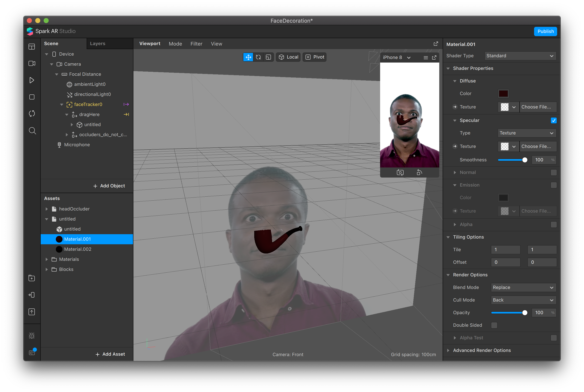The width and height of the screenshot is (584, 392).
Task: Click the bug debug icon at bottom left
Action: 32,336
